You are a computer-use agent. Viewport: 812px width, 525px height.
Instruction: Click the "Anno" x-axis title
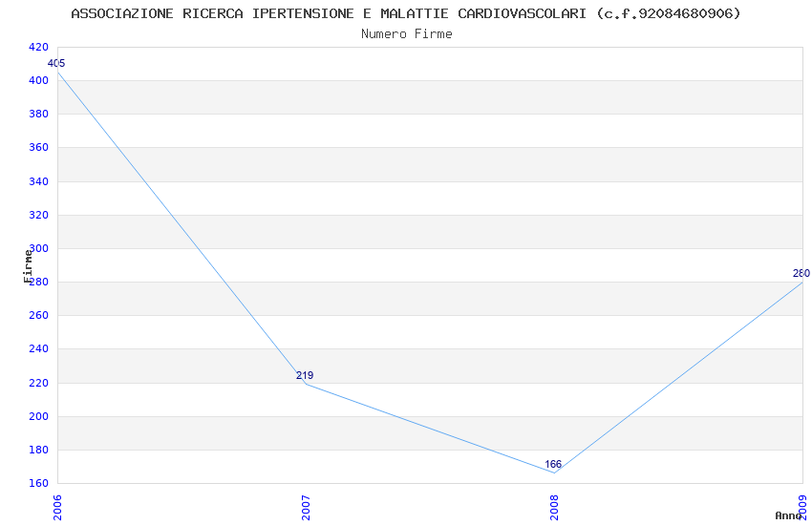pyautogui.click(x=787, y=515)
